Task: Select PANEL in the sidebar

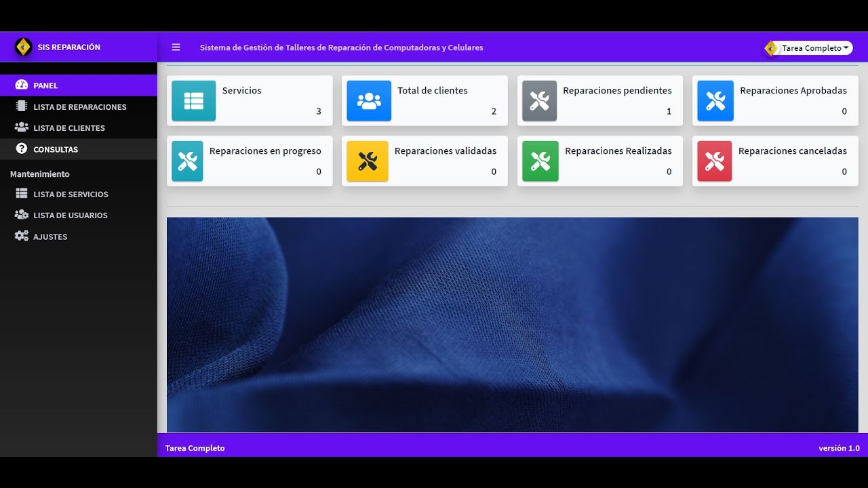Action: pos(79,85)
